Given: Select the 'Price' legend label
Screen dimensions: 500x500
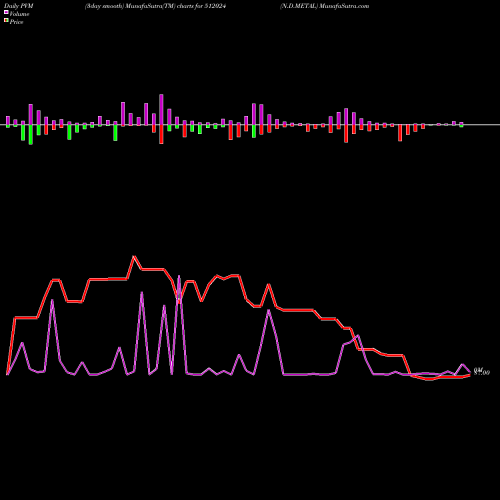Looking at the screenshot, I should coord(16,22).
